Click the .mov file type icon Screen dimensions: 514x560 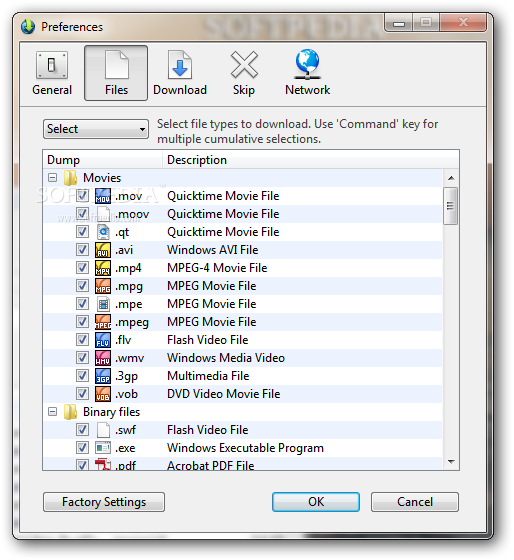(103, 196)
